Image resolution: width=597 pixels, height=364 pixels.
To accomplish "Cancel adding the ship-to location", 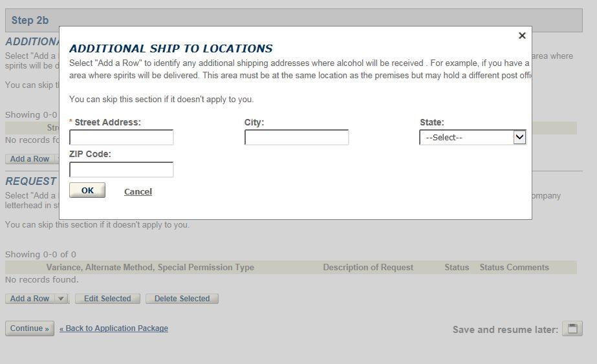I will [x=138, y=191].
